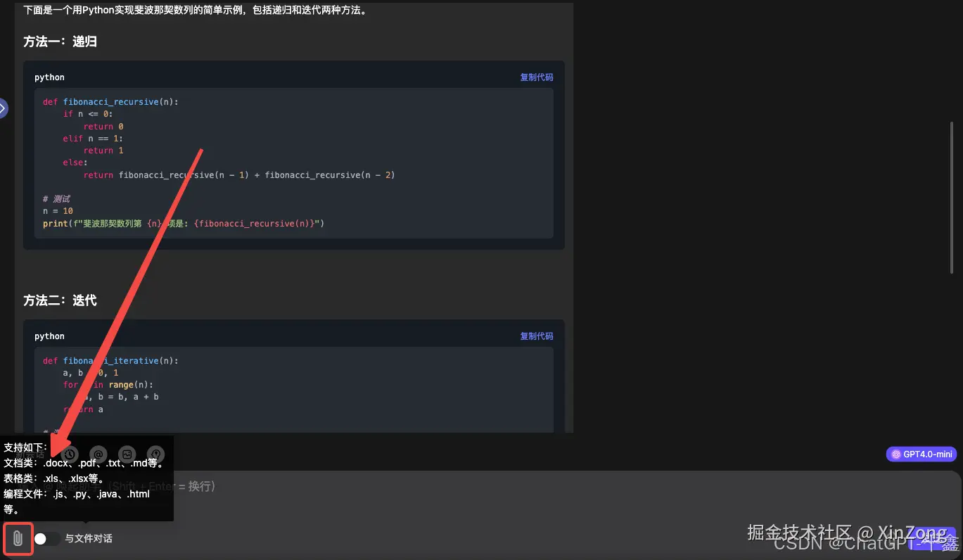Click line def fibonacci_iterative(n):
The image size is (963, 560).
[x=110, y=361]
